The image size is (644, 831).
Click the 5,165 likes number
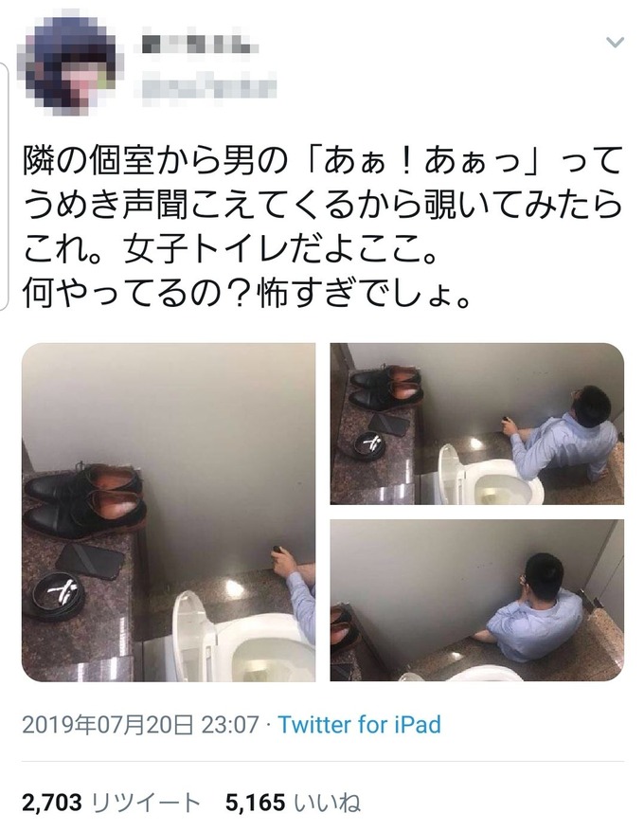256,803
